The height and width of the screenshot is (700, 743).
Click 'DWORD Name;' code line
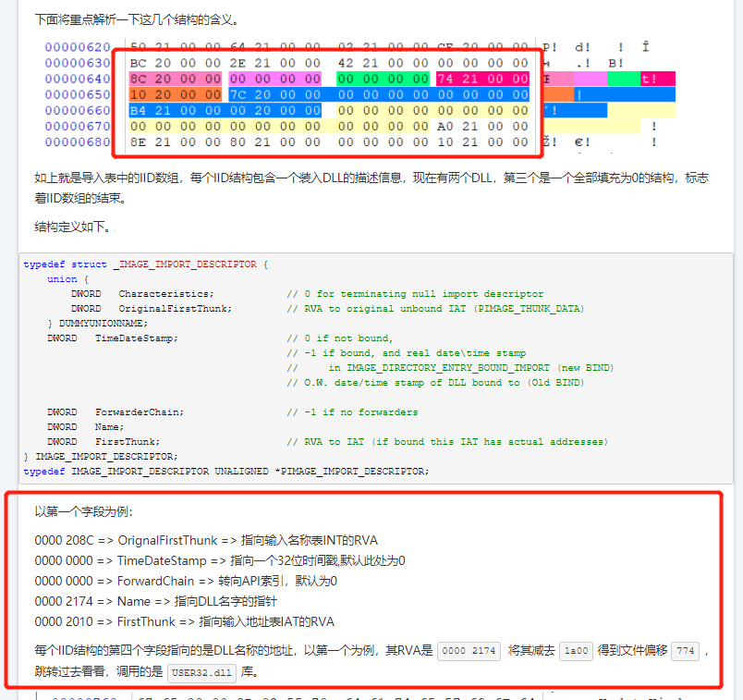pos(85,427)
